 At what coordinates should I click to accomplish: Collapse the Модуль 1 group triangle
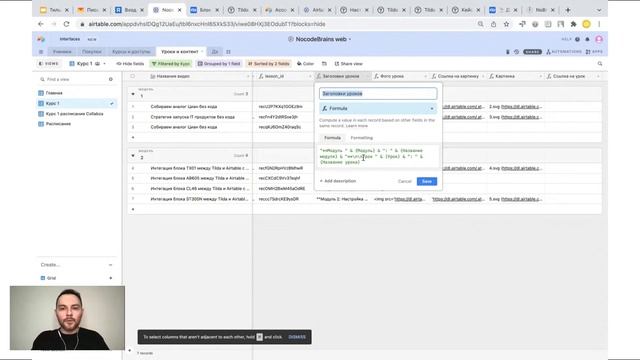click(x=133, y=94)
